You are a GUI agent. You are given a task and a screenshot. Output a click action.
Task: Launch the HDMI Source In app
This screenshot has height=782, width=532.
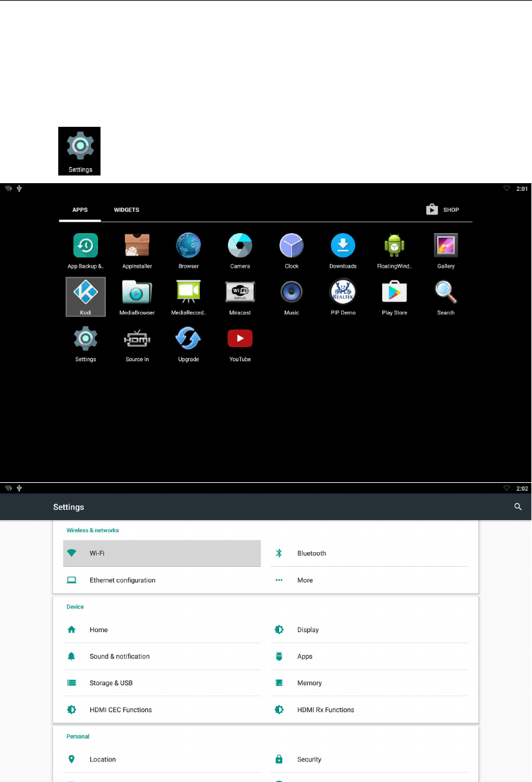click(137, 344)
